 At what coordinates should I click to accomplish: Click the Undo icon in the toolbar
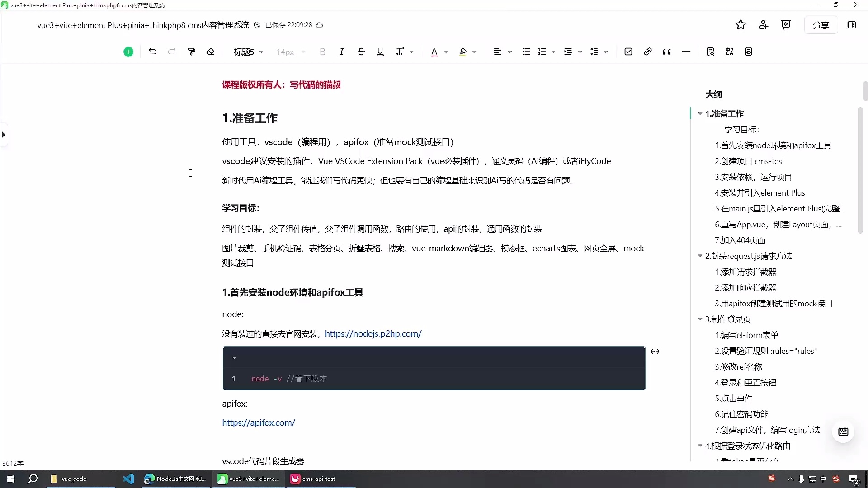click(x=152, y=52)
